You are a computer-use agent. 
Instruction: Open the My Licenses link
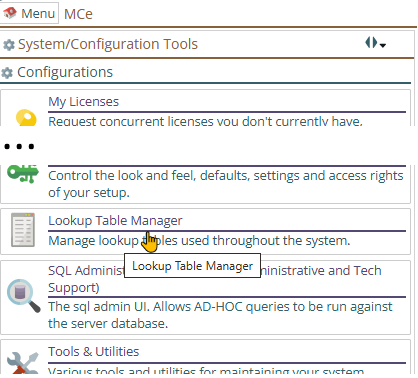click(x=84, y=102)
